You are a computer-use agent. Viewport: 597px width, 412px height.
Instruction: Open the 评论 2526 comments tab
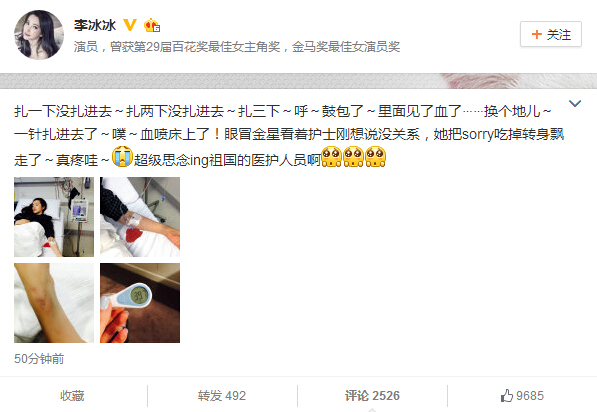[x=372, y=396]
